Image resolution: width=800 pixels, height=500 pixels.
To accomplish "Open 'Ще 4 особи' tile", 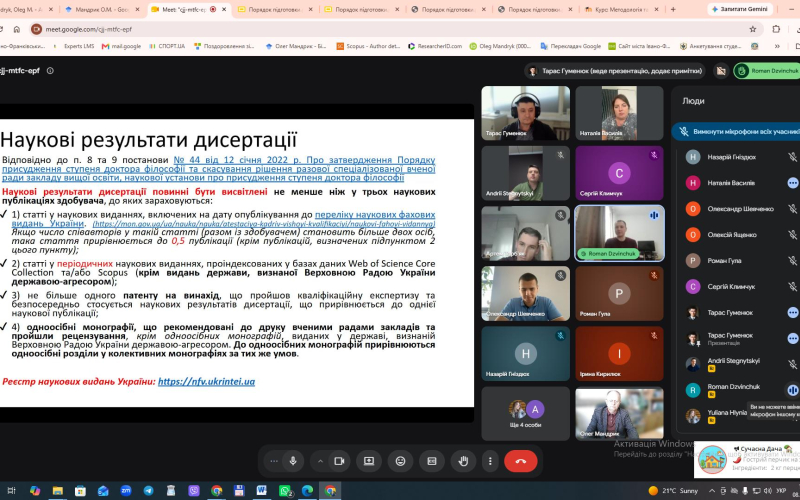I will [x=526, y=414].
